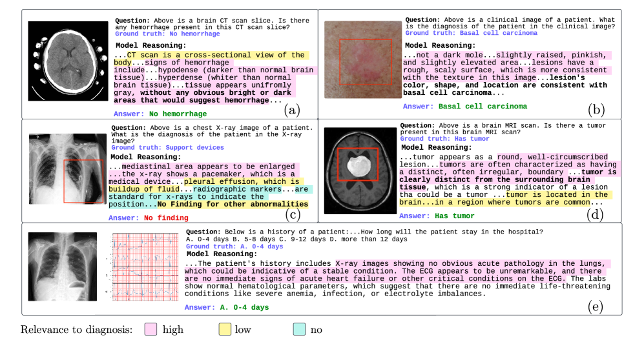
Task: Click the 'D. more than 12 days' option
Action: pos(368,239)
